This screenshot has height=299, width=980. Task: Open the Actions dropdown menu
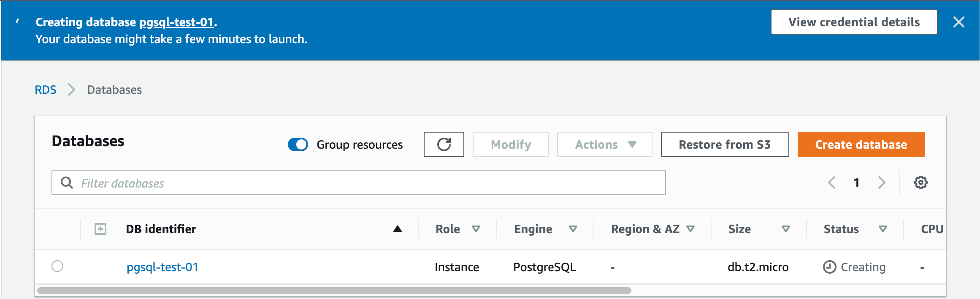(x=604, y=144)
